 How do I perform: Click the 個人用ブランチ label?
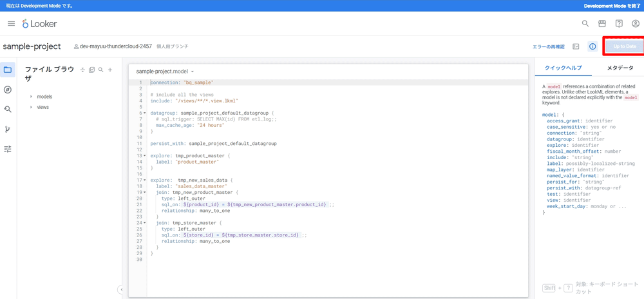[173, 47]
